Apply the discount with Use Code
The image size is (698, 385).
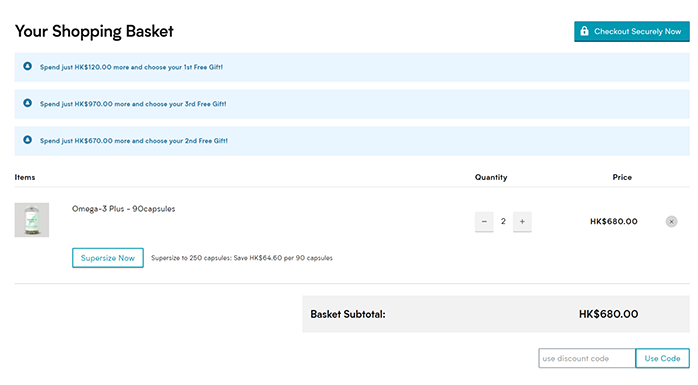[x=662, y=358]
